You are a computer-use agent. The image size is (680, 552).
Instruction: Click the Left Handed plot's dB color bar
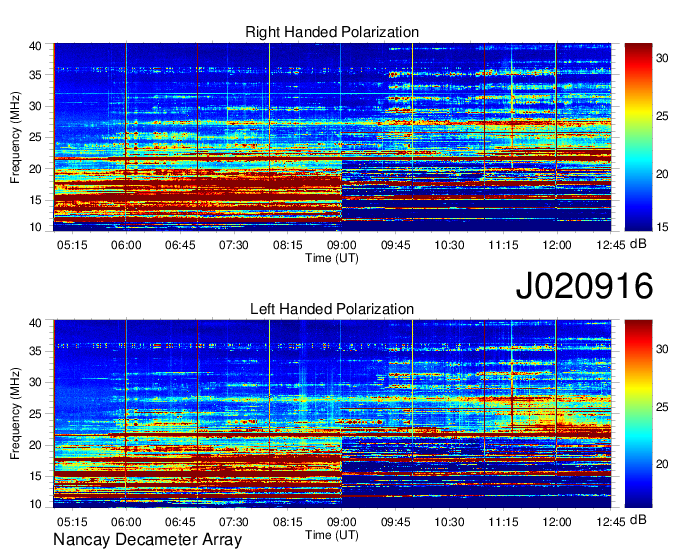tap(638, 414)
